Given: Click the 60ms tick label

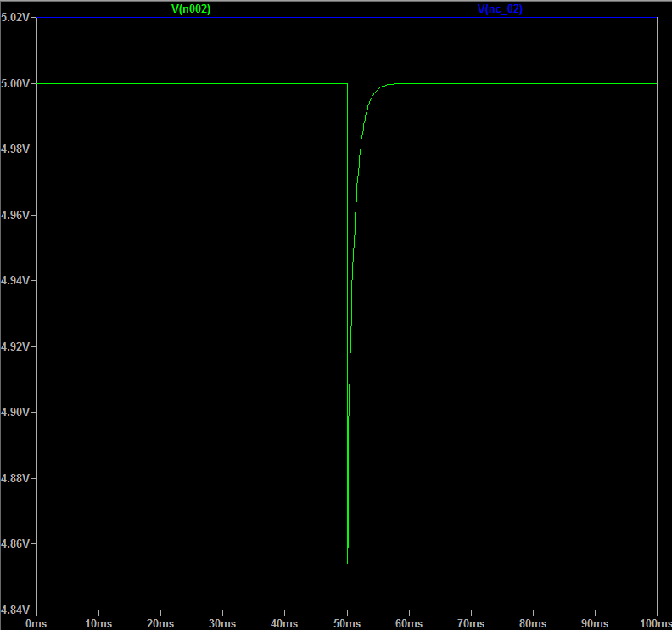Looking at the screenshot, I should click(409, 622).
